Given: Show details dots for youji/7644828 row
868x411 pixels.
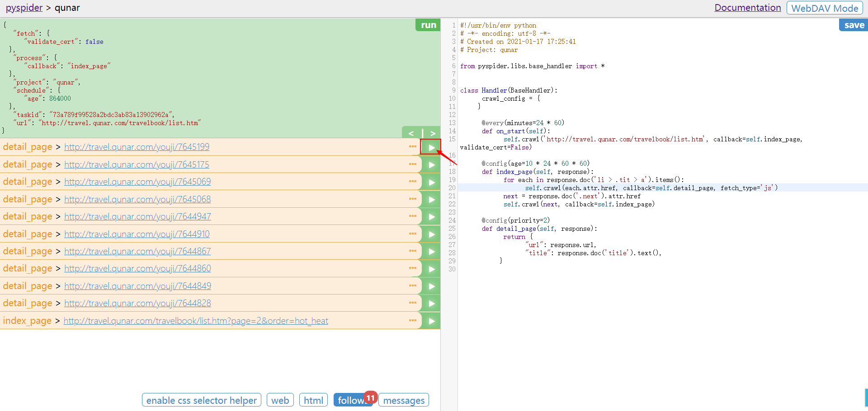Looking at the screenshot, I should [413, 303].
